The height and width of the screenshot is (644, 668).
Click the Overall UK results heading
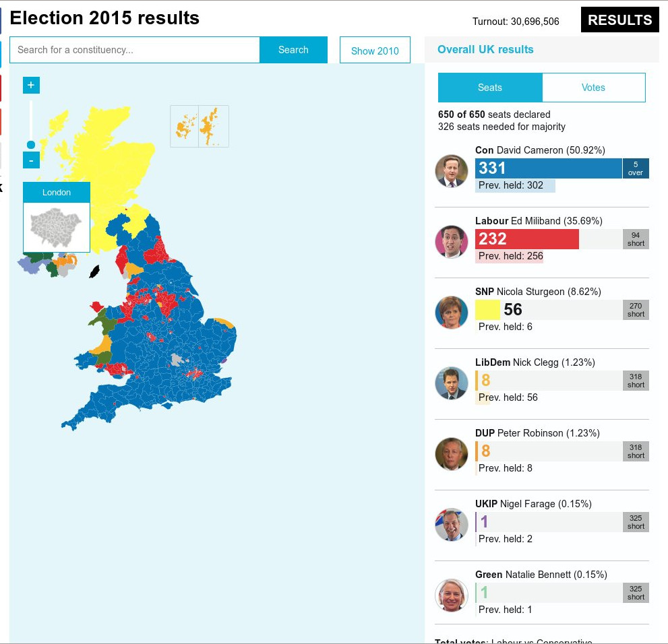click(485, 49)
